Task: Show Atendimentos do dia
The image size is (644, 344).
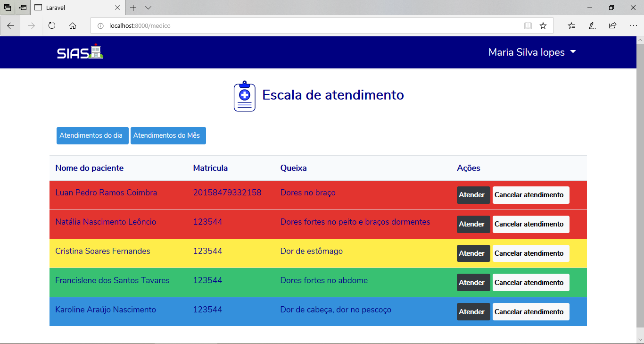Action: point(92,135)
